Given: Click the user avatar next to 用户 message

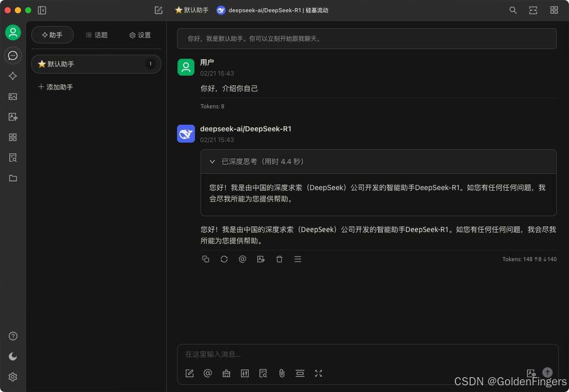Looking at the screenshot, I should (186, 67).
